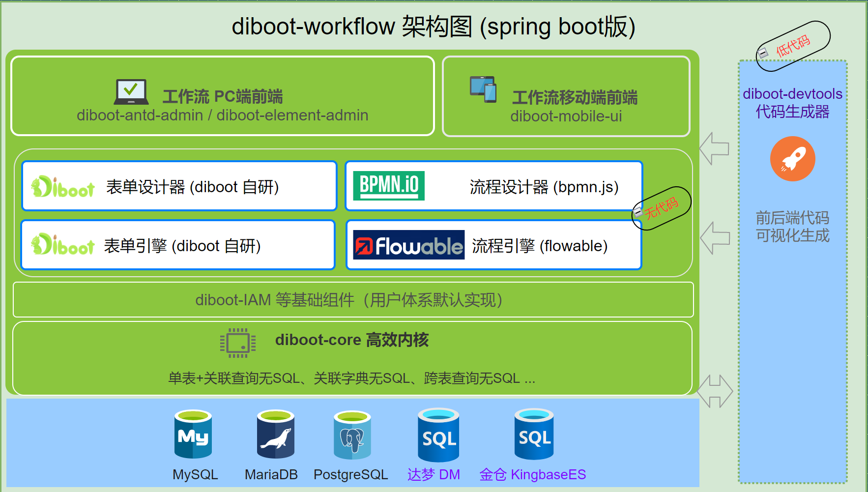
Task: Click the MySQL database icon
Action: [193, 434]
